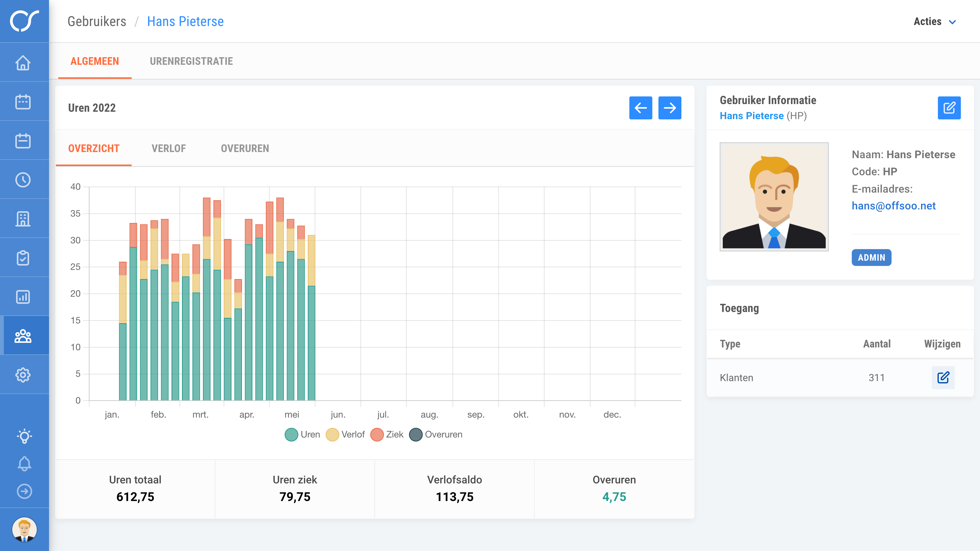Viewport: 980px width, 551px height.
Task: Click the Hans Pieterse profile photo
Action: tap(774, 197)
